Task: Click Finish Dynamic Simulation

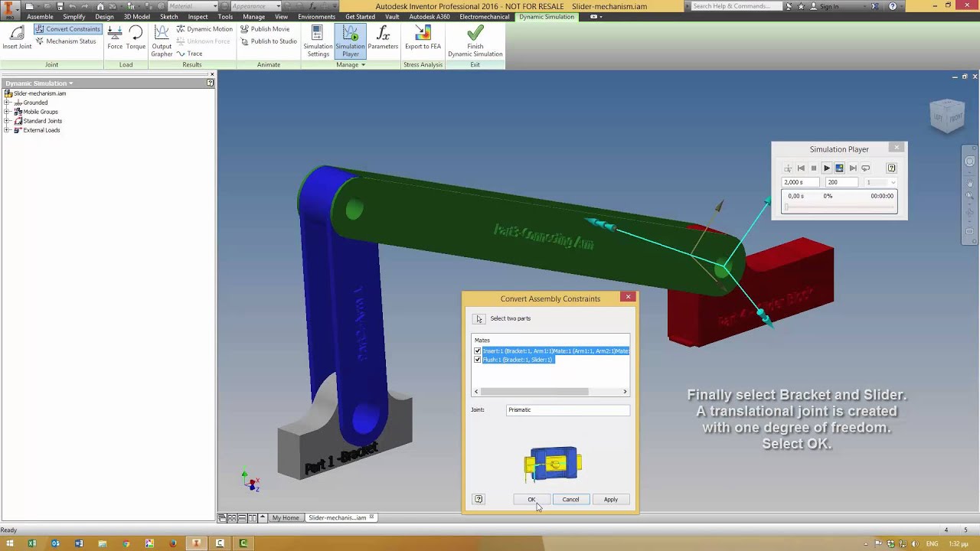Action: coord(475,41)
